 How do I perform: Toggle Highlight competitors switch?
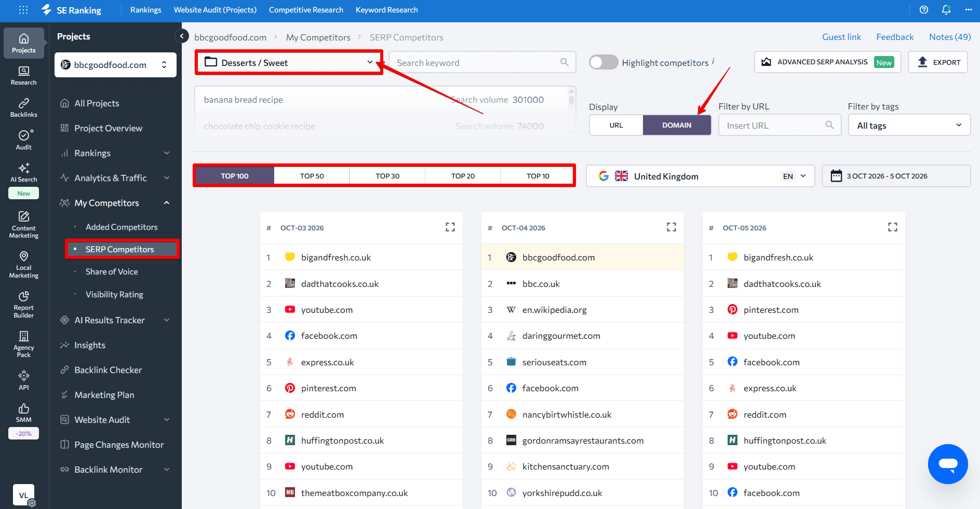pos(603,62)
